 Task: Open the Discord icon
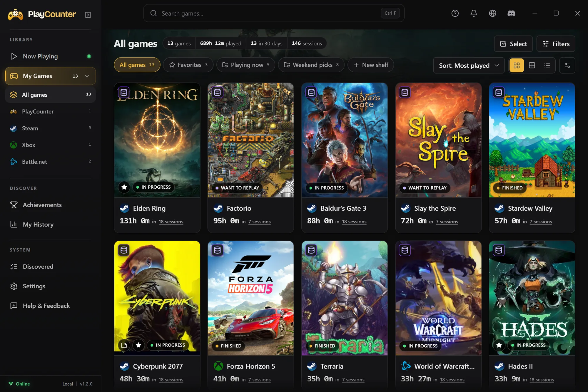pyautogui.click(x=511, y=13)
